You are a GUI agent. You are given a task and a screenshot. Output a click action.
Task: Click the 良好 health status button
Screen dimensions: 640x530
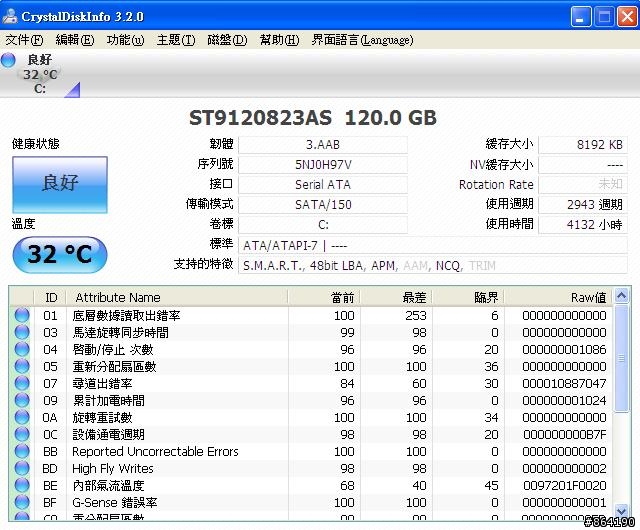click(x=60, y=185)
